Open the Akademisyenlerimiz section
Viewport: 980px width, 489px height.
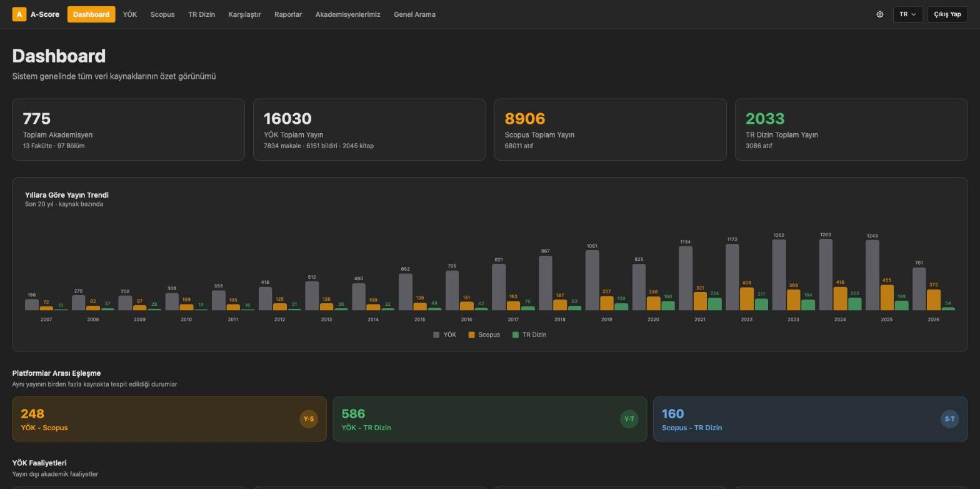coord(347,14)
